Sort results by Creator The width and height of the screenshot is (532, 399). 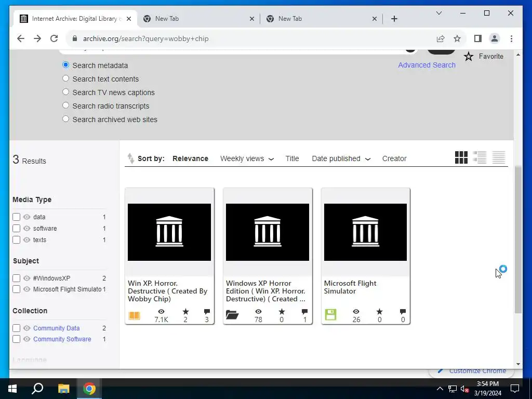(x=394, y=158)
